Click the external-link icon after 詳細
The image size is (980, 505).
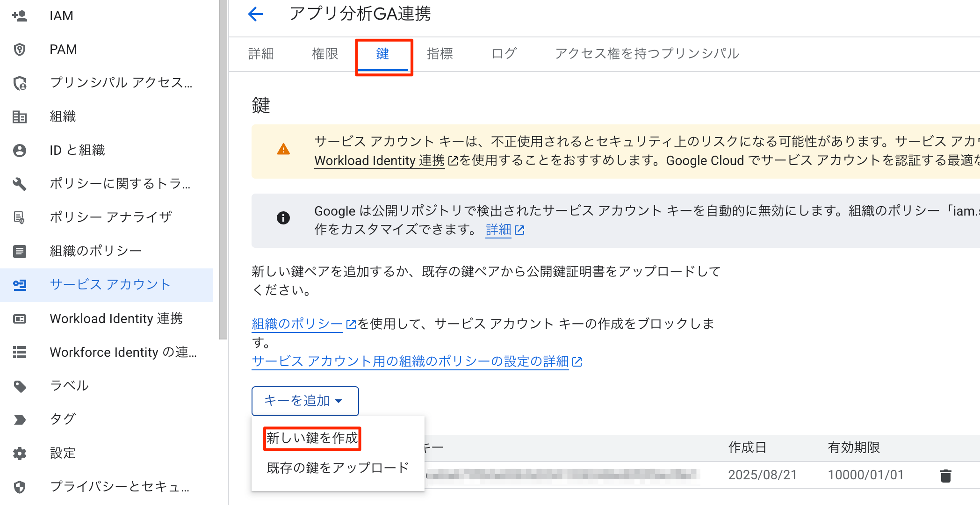click(x=519, y=230)
